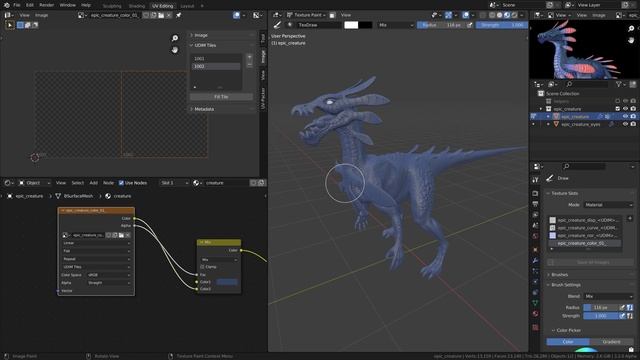Viewport: 640px width, 360px height.
Task: Select the cursor tool in the image editor toolbar
Action: pyautogui.click(x=10, y=25)
